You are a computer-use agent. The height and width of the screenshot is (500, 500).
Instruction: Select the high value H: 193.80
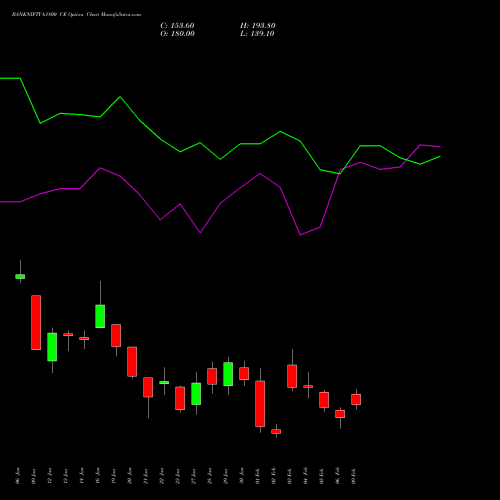pyautogui.click(x=258, y=26)
